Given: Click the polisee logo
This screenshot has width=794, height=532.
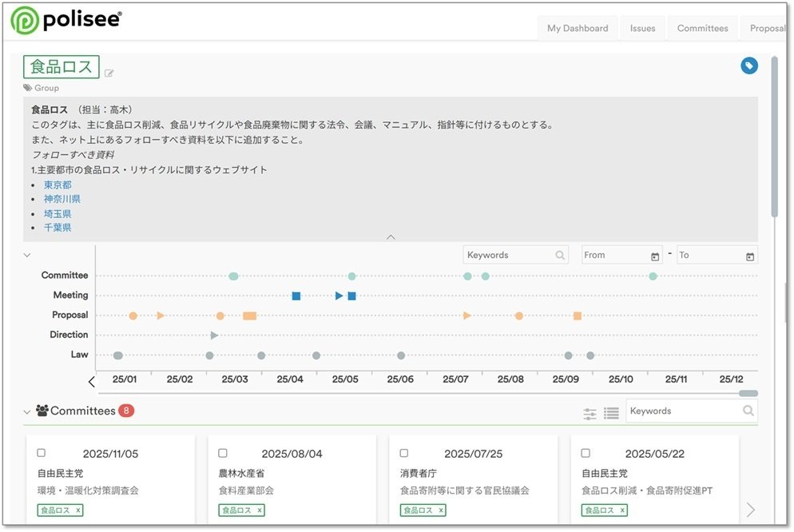Looking at the screenshot, I should (66, 21).
